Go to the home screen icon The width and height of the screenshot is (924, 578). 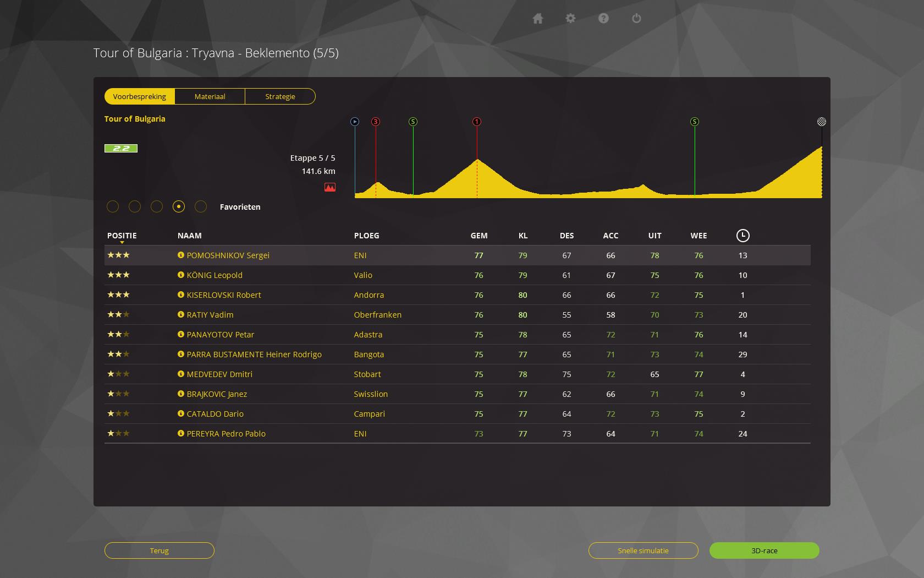(538, 19)
